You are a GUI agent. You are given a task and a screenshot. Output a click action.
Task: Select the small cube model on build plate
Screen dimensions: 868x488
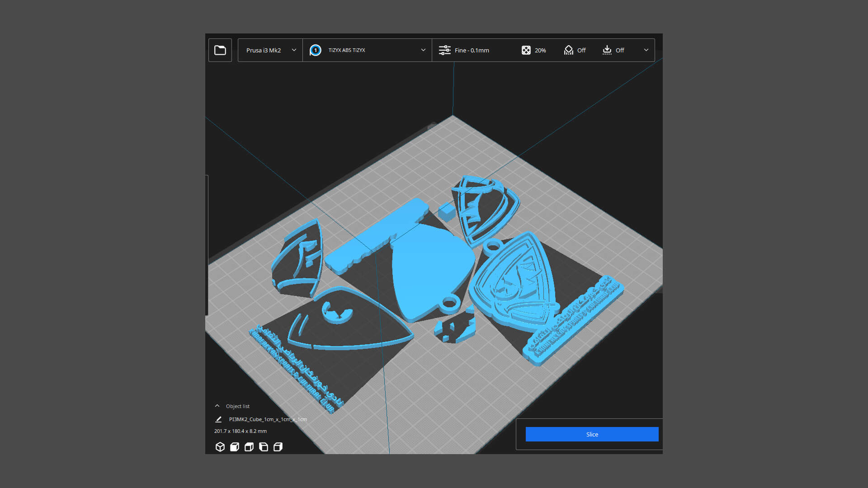(x=447, y=212)
